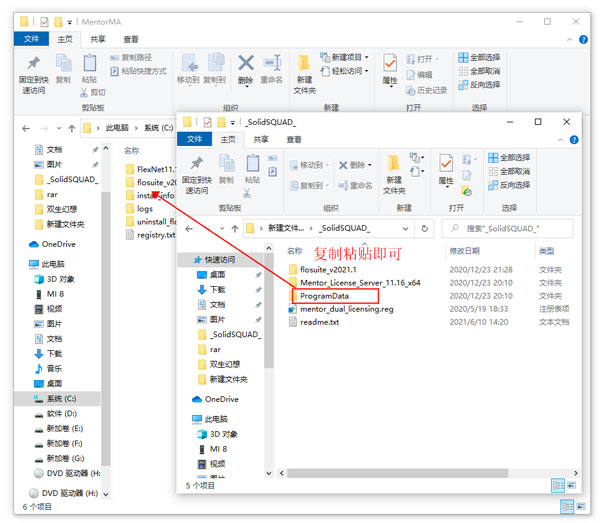Select System (C:) drive in left navigation pane

coord(65,398)
